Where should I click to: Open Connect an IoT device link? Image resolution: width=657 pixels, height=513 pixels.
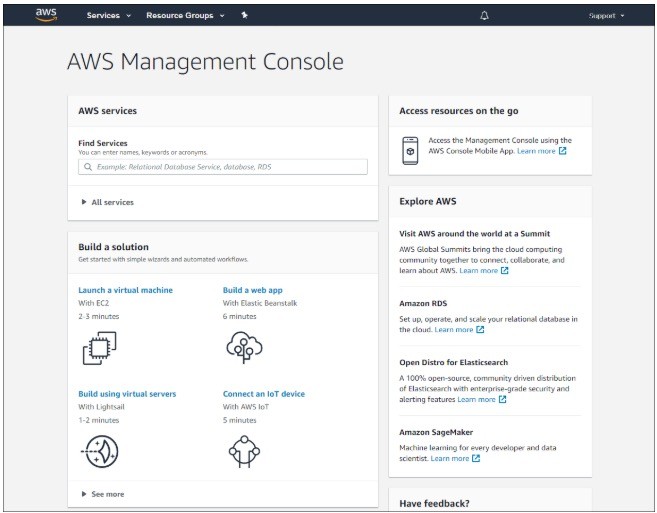click(264, 394)
